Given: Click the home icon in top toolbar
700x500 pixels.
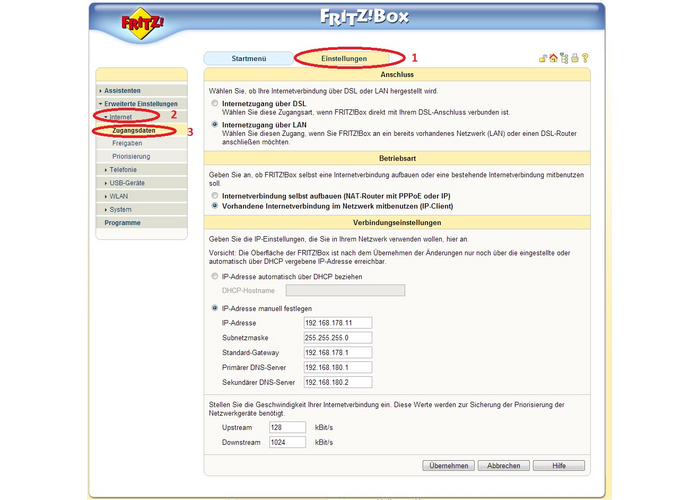Looking at the screenshot, I should click(553, 58).
